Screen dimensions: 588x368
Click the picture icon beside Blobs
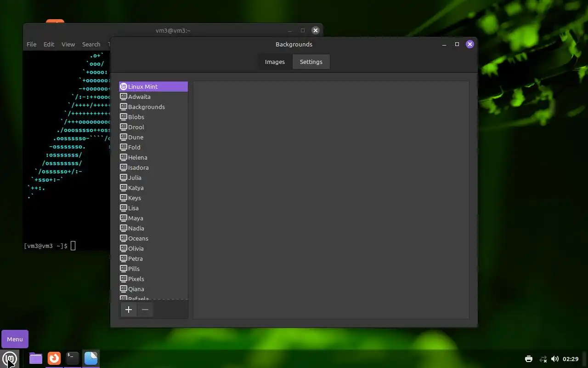point(123,117)
